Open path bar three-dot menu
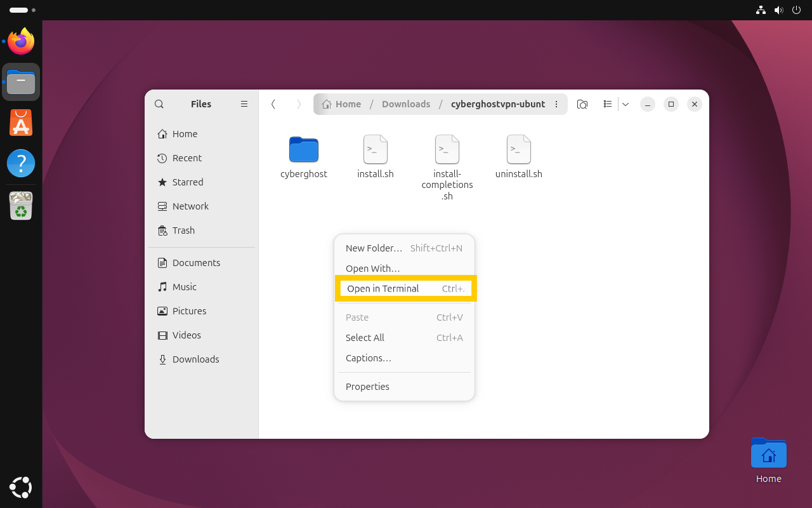Screen dimensions: 812x508 (556, 104)
